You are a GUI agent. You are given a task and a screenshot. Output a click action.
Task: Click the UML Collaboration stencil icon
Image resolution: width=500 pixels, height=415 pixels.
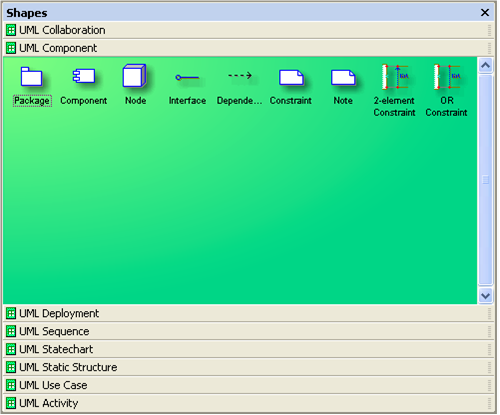point(11,30)
